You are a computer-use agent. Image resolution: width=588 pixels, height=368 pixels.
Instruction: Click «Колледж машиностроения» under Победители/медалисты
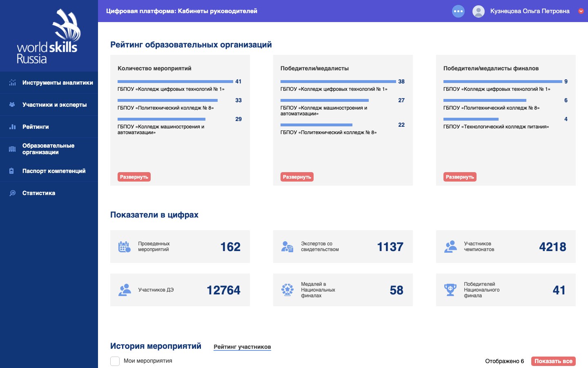[324, 111]
